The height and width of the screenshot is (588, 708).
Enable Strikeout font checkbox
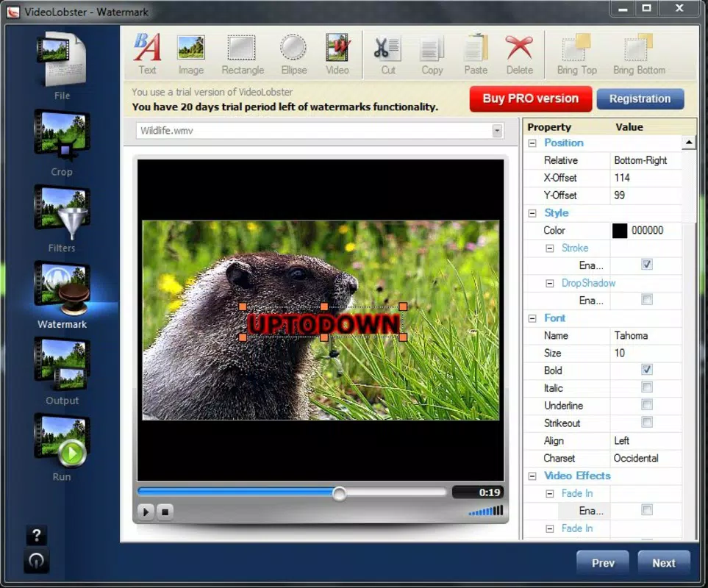(646, 423)
